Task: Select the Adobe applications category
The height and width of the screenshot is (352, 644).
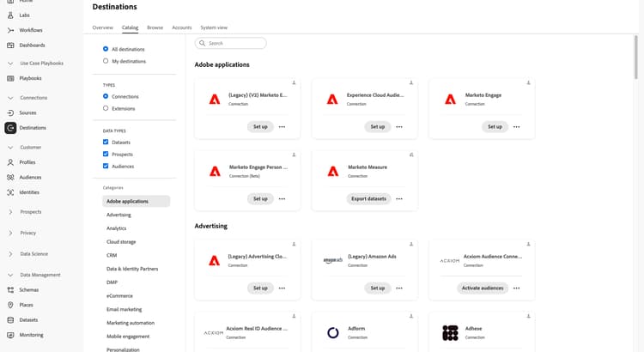Action: click(136, 201)
